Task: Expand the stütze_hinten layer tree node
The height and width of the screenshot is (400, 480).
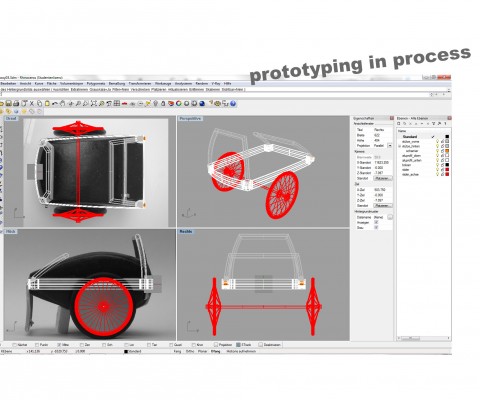Action: [x=399, y=146]
